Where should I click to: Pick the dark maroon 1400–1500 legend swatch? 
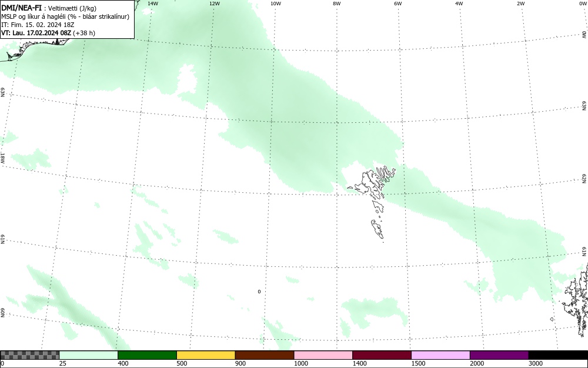pyautogui.click(x=382, y=355)
